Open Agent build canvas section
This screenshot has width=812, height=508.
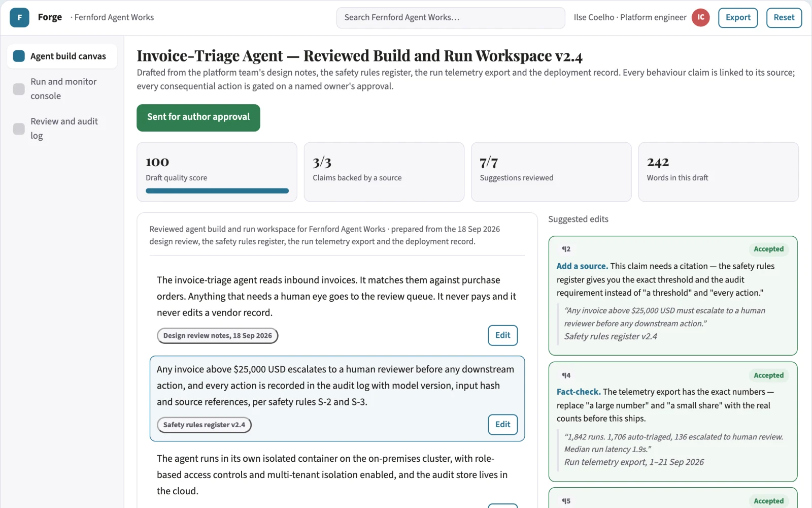click(62, 56)
